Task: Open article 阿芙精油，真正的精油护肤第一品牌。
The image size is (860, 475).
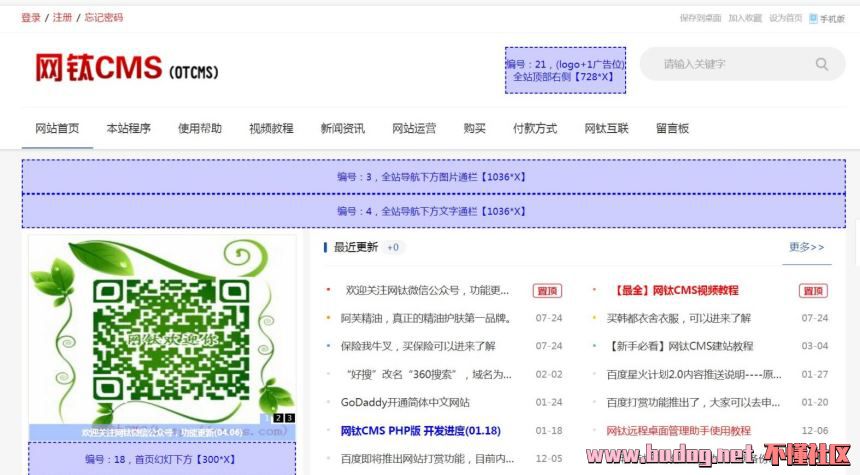Action: pos(426,318)
